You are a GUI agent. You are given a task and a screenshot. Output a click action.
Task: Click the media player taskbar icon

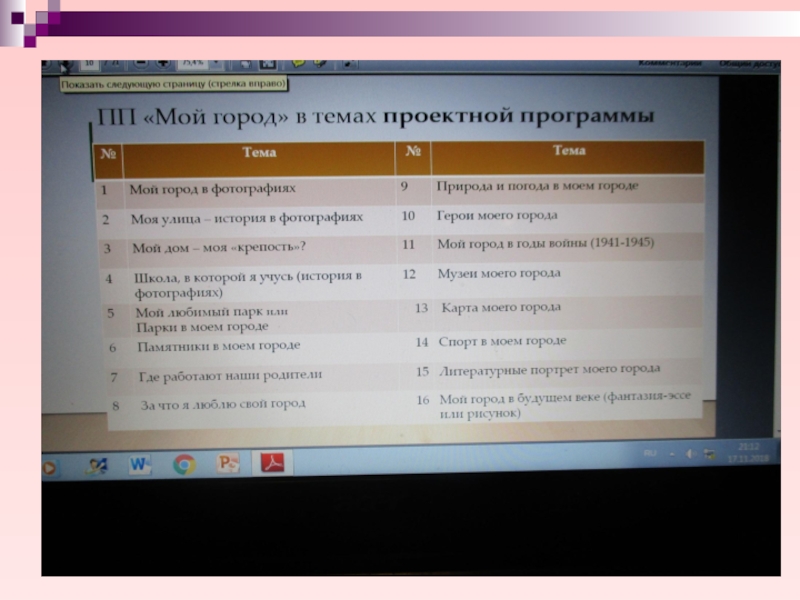point(48,466)
